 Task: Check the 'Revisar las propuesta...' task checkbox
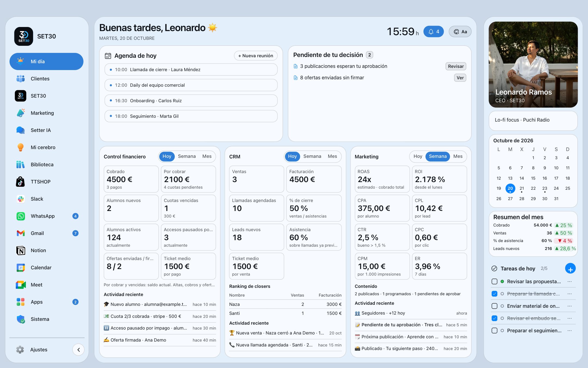pyautogui.click(x=495, y=281)
